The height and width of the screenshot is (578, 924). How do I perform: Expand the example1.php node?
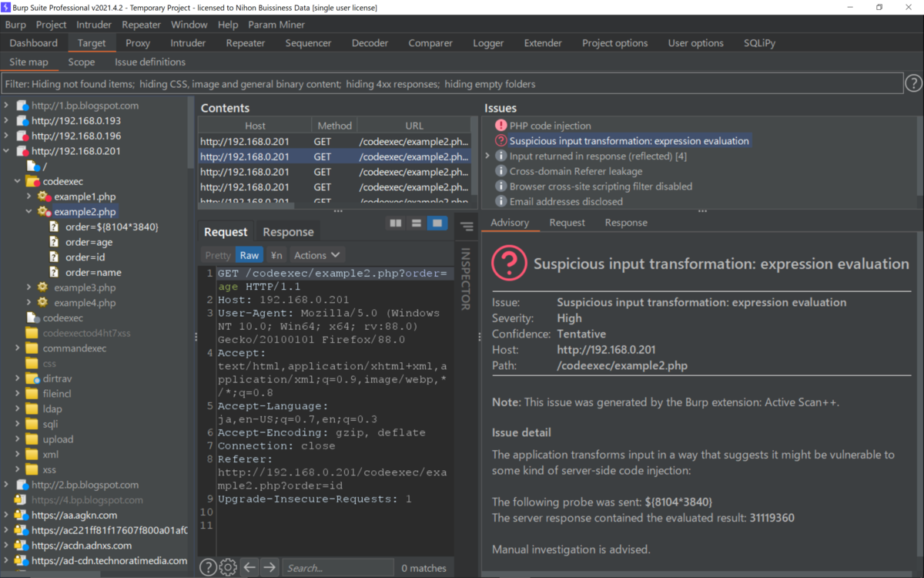(29, 197)
